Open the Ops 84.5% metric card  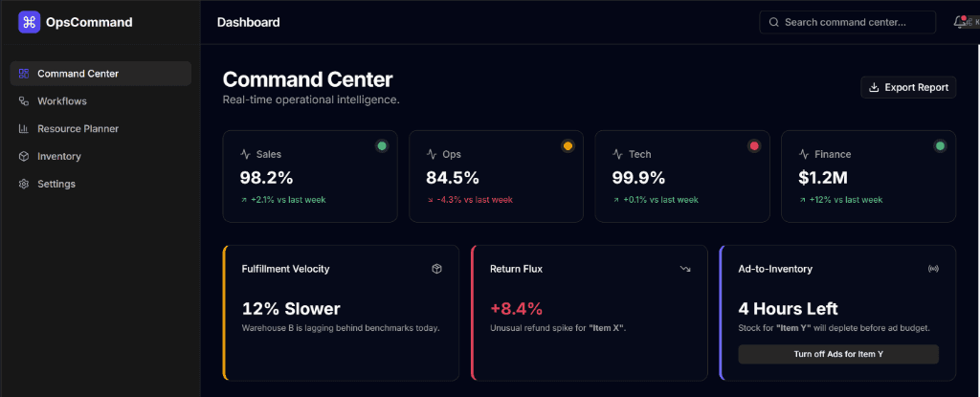(x=497, y=176)
